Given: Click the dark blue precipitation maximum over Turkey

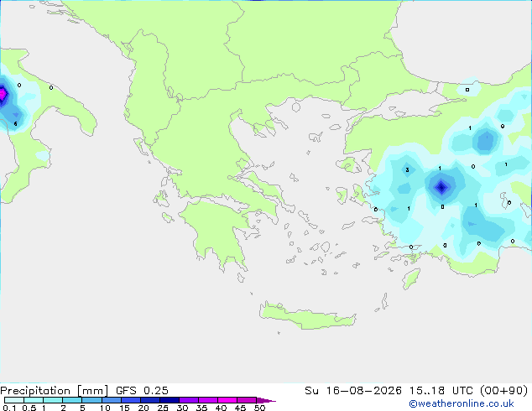Looking at the screenshot, I should (x=441, y=186).
